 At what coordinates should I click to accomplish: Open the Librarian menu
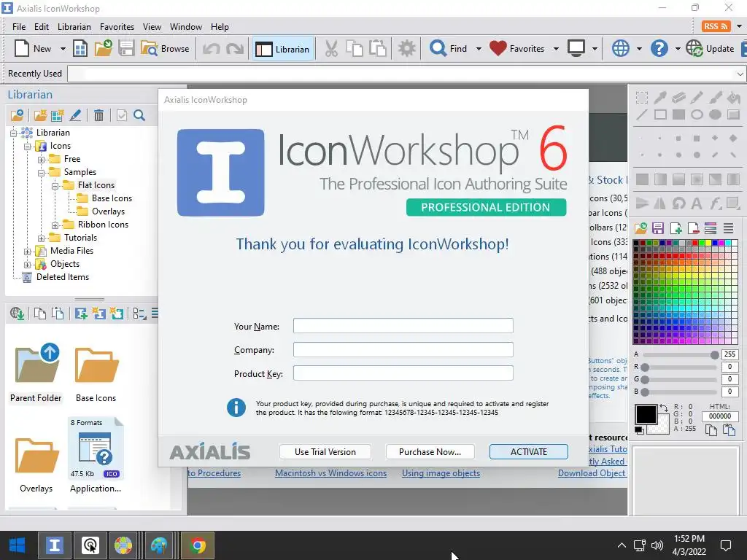click(74, 27)
